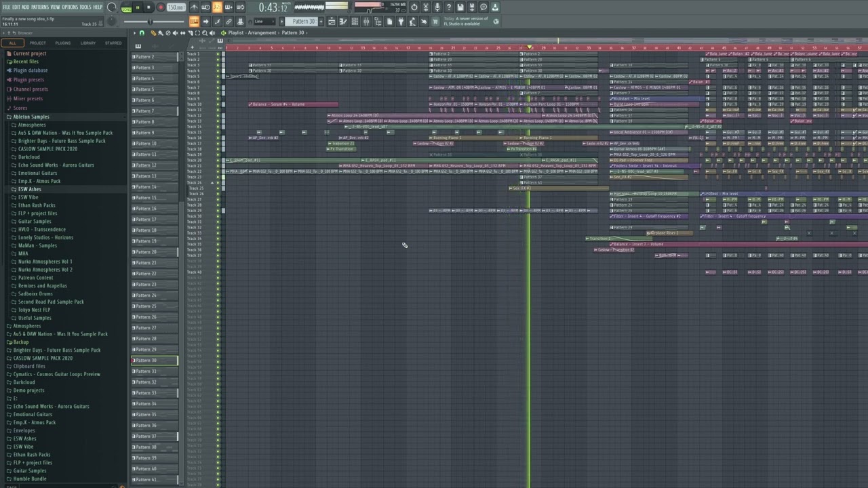Open the TOOLS menu

[85, 7]
